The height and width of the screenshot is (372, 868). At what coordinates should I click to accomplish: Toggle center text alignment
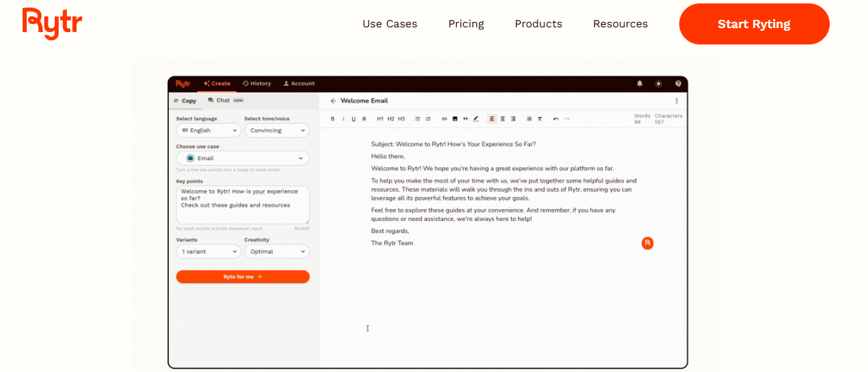tap(503, 119)
